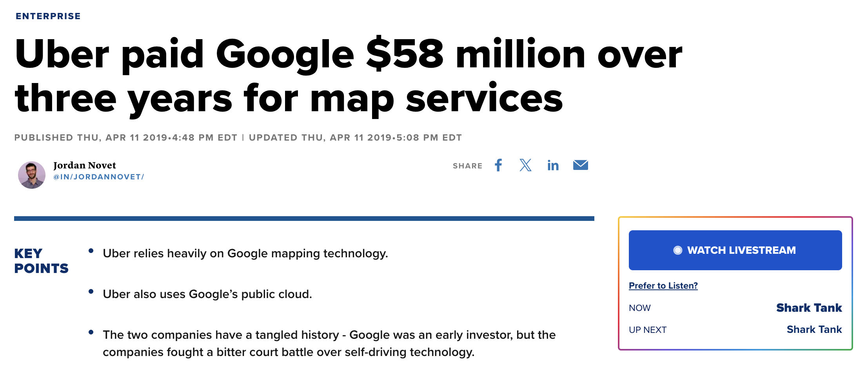Image resolution: width=868 pixels, height=365 pixels.
Task: Start the WATCH LIVESTREAM player
Action: click(x=735, y=250)
